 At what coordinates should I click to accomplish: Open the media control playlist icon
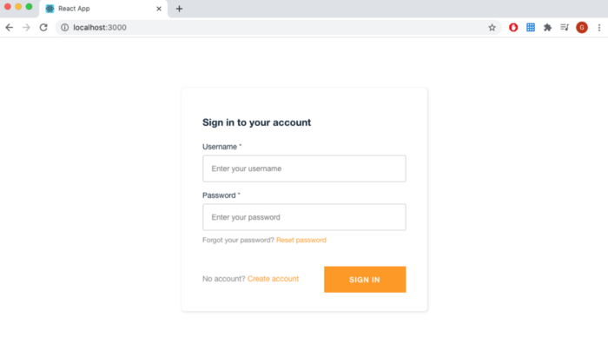pos(565,28)
